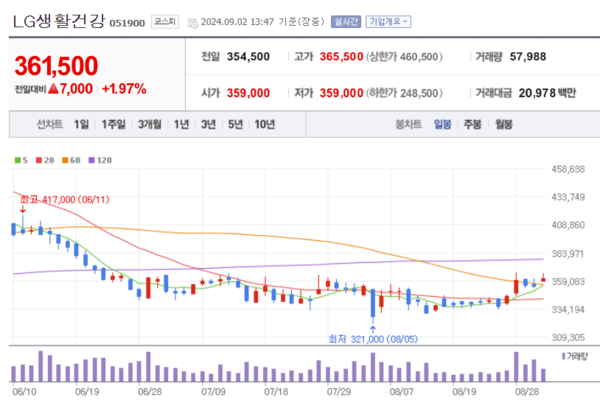600x411 pixels.
Task: Click the purple 거래량 volume legend marker
Action: (563, 356)
